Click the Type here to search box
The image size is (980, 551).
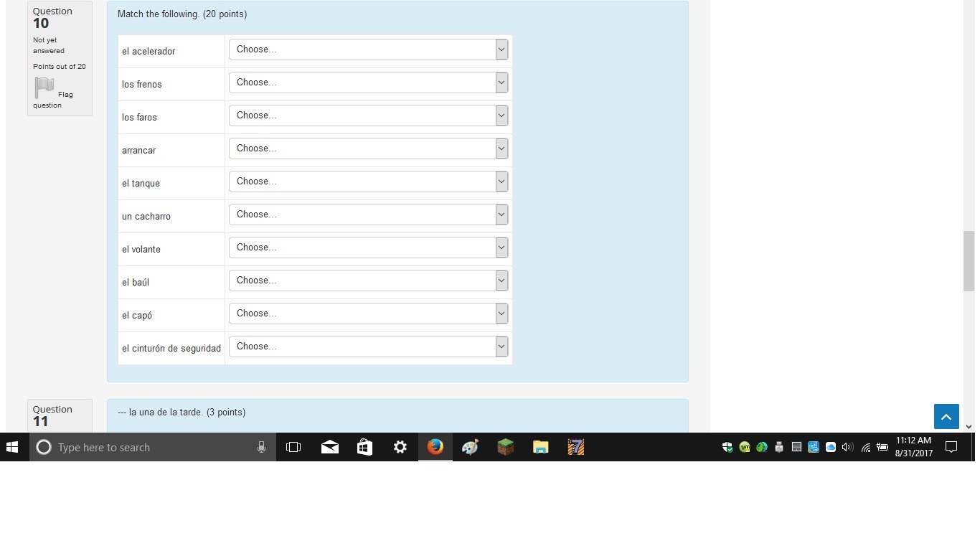coord(152,447)
